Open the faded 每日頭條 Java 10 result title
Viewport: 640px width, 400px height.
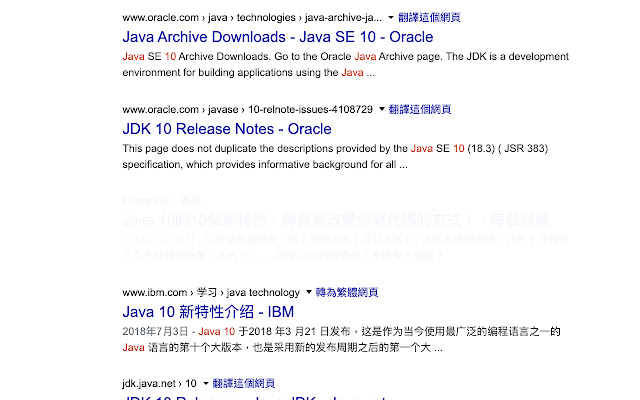(336, 220)
